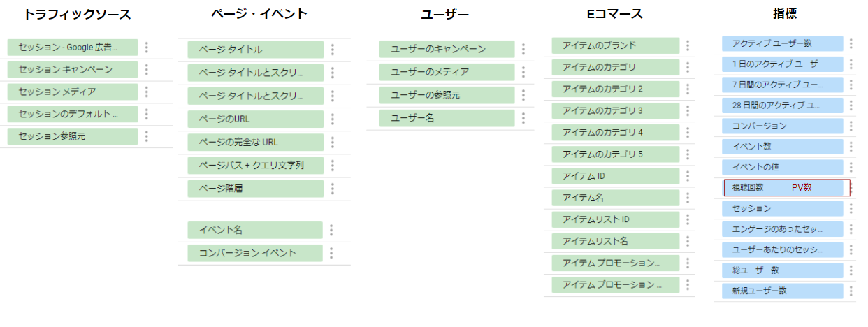This screenshot has width=868, height=327.
Task: Expand options for ユーザーのメディア
Action: coord(523,72)
